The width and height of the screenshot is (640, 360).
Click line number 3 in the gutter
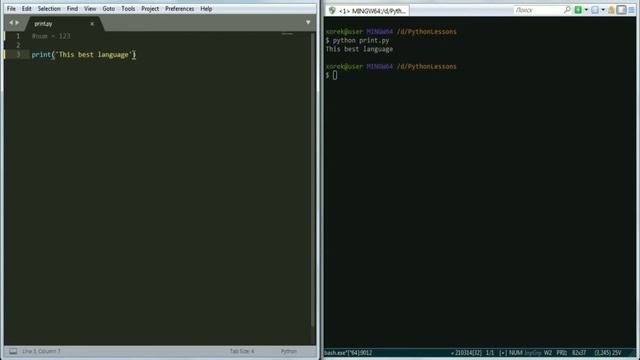18,55
